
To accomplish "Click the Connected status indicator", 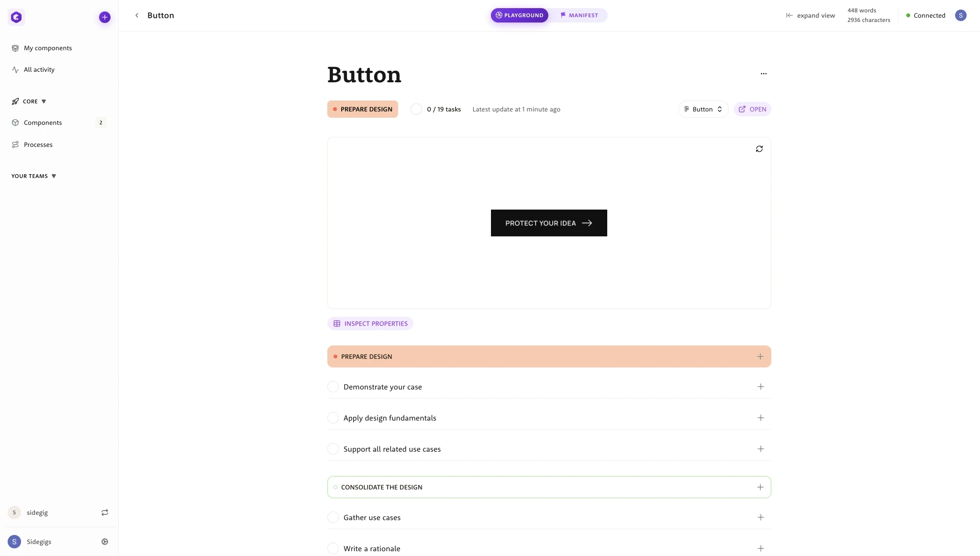I will (x=925, y=15).
